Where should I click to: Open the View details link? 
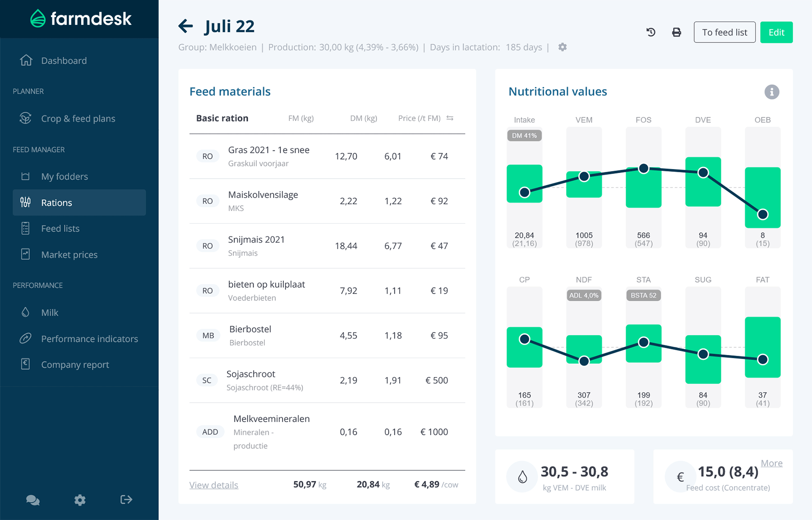click(213, 485)
